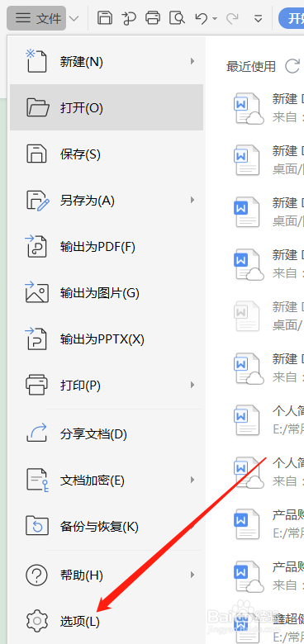The image size is (304, 644).
Task: Open the cloud-stored 个人简 recent file
Action: 268,472
